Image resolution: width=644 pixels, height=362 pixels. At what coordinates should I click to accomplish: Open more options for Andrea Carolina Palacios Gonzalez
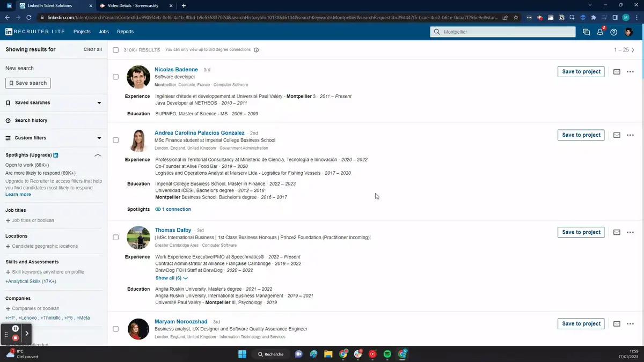(x=630, y=135)
